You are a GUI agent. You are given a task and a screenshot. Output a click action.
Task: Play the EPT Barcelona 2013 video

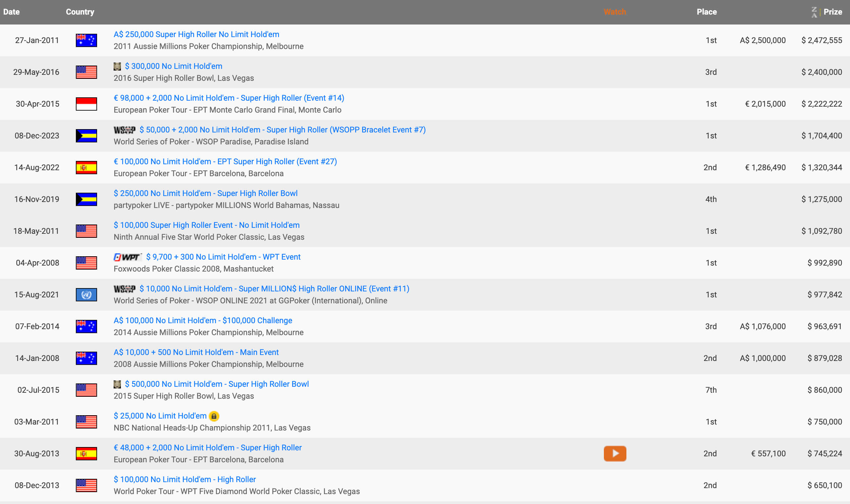tap(614, 453)
